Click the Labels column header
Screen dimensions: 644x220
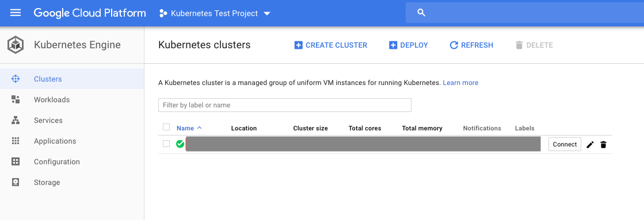(525, 128)
